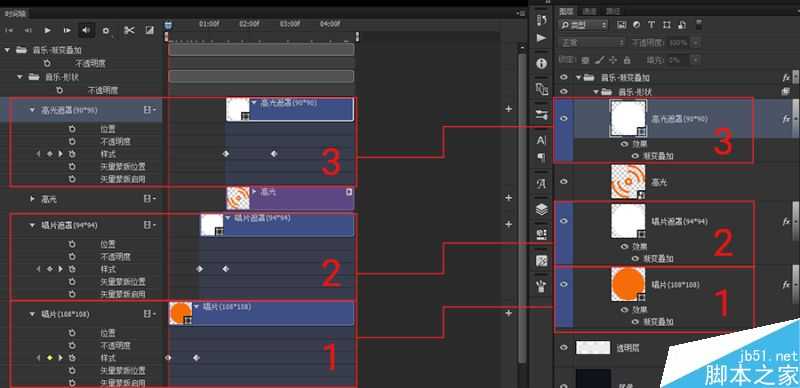This screenshot has height=388, width=800.
Task: Play the timeline animation
Action: 47,31
